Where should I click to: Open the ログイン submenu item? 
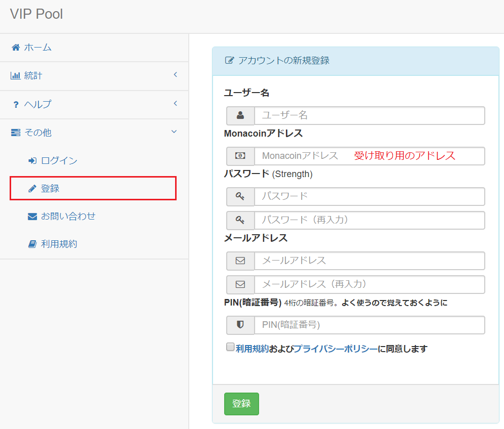[94, 160]
